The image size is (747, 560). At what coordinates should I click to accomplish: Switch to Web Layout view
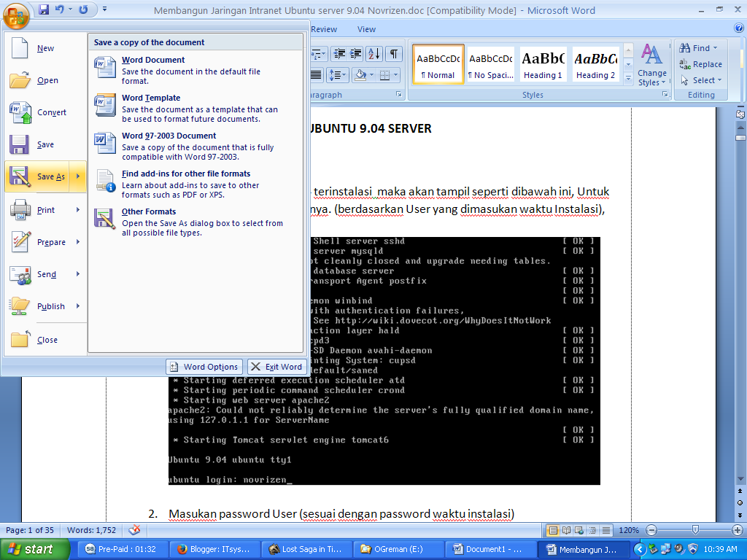point(579,530)
